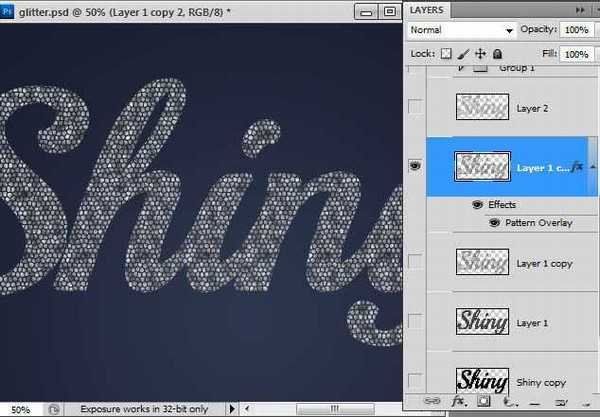Maximize the glitter.psd document window
Image resolution: width=600 pixels, height=417 pixels.
pos(390,12)
